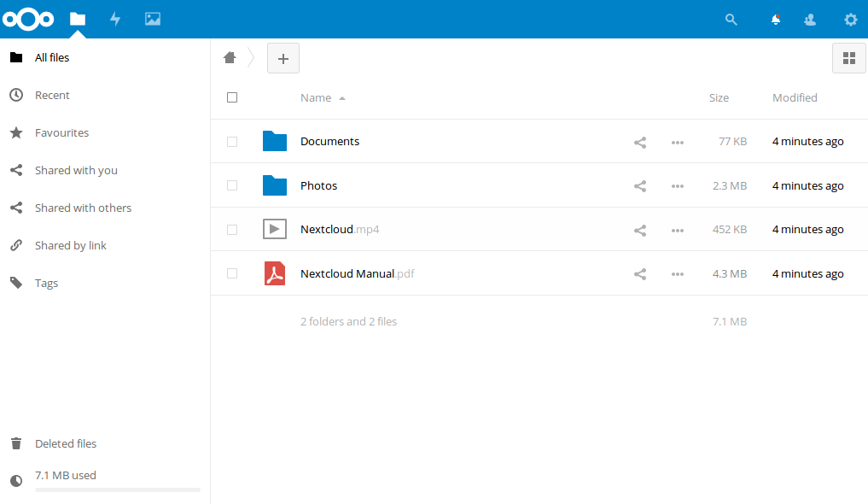This screenshot has width=868, height=504.
Task: Click '2 folders and 2 files' summary
Action: coord(349,321)
